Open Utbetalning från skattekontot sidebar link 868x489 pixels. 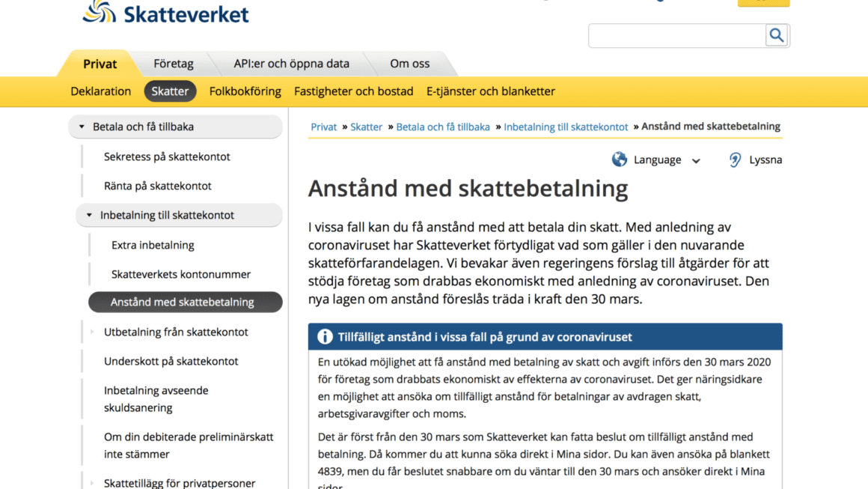tap(176, 332)
